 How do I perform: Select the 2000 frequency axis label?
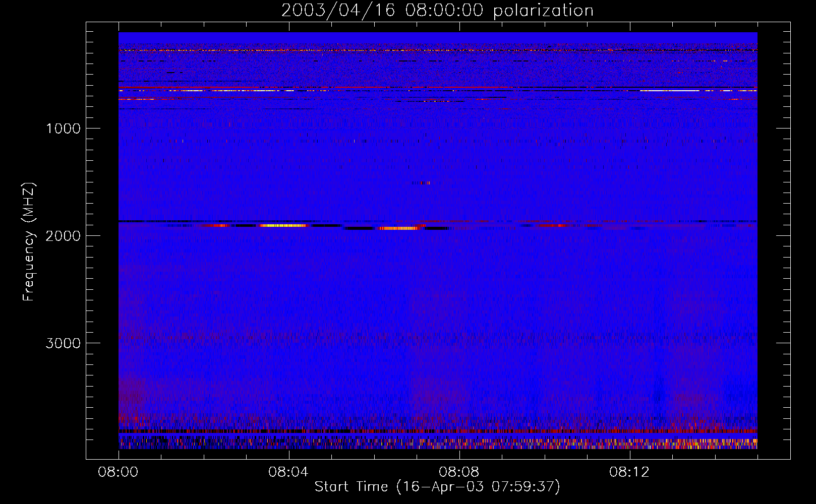[x=63, y=236]
